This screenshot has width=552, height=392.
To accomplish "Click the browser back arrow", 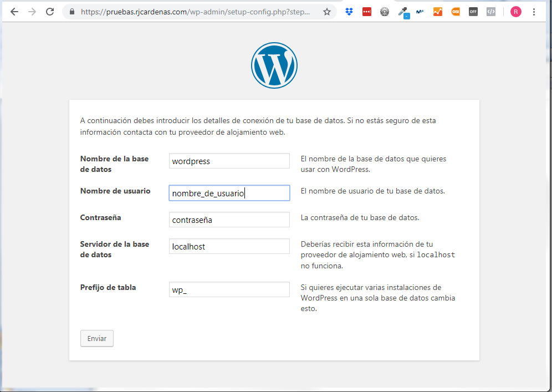I will (x=14, y=12).
